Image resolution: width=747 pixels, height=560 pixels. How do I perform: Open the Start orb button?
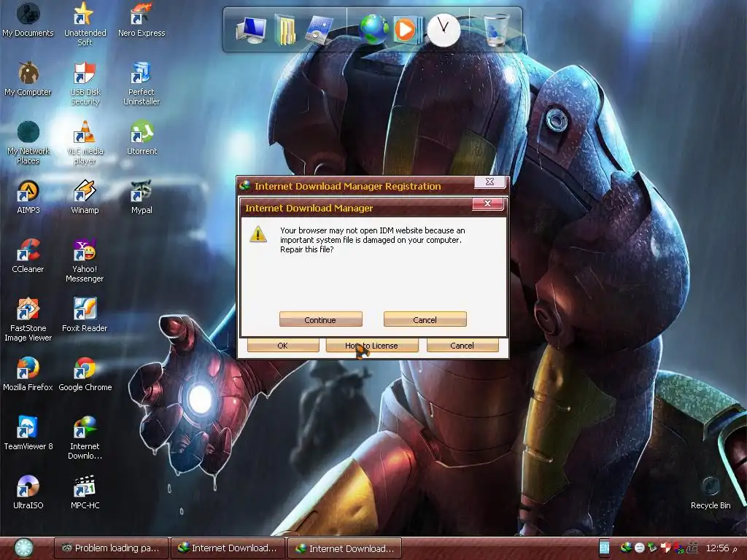pos(23,548)
